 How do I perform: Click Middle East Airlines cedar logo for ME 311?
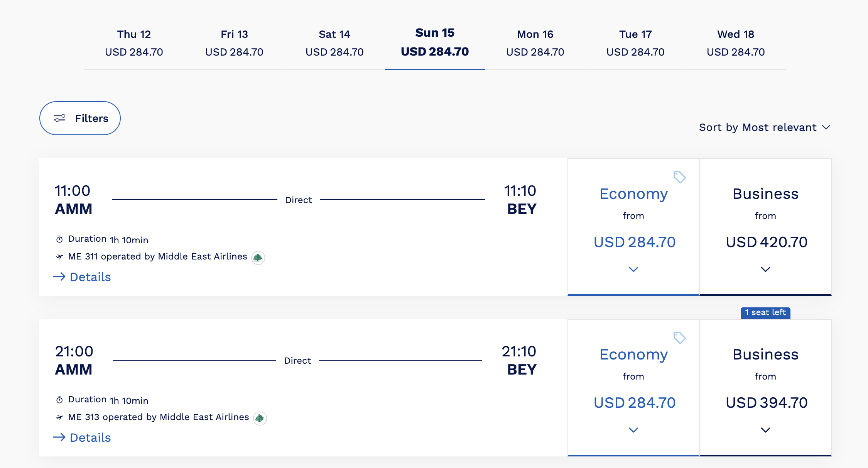258,258
